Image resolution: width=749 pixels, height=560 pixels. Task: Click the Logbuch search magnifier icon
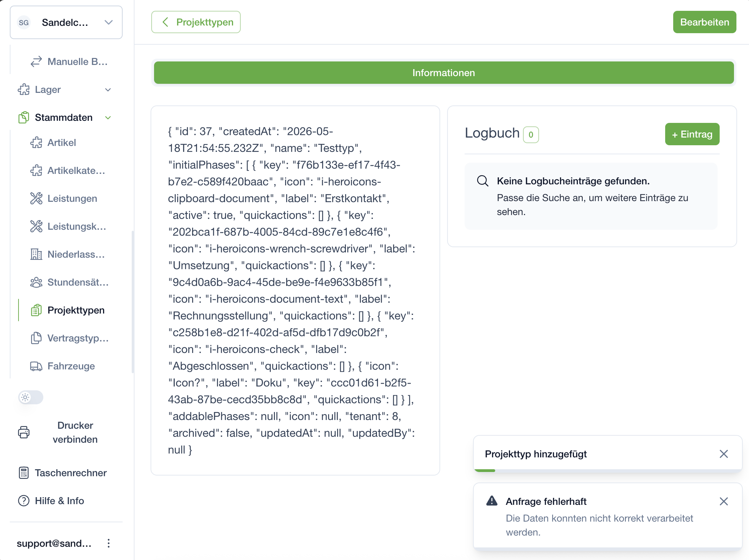point(483,181)
